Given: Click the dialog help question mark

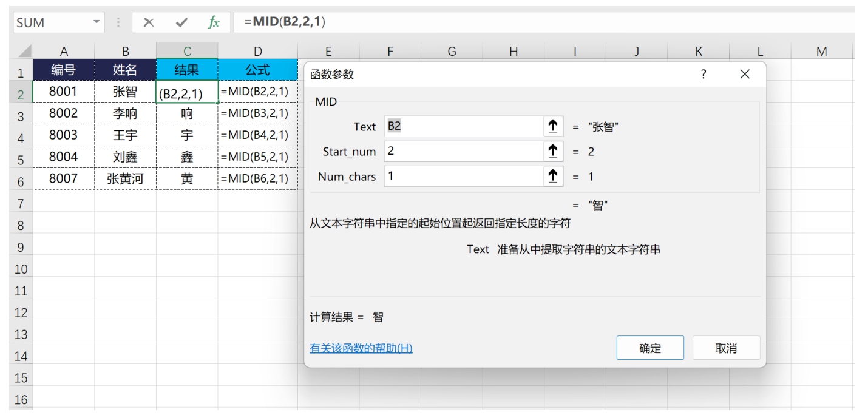Looking at the screenshot, I should click(x=704, y=74).
